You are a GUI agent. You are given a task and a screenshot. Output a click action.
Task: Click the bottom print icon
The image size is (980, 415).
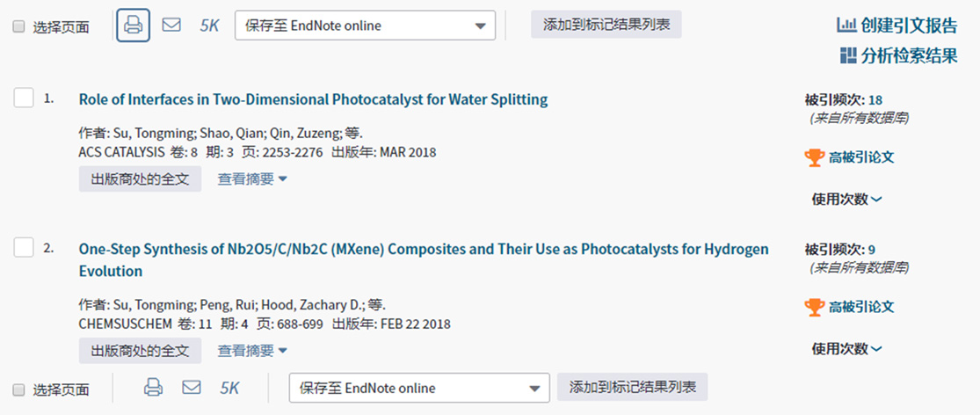click(x=154, y=387)
